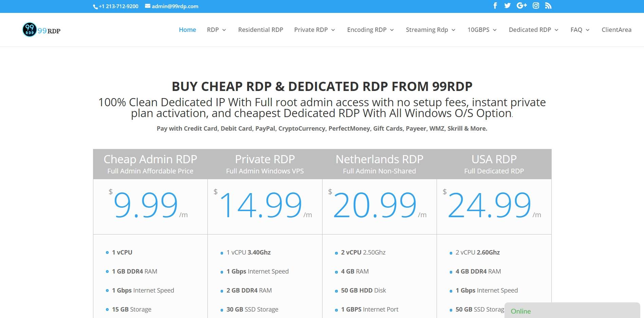Click '4 GB DDR4 RAM' in USA plan
This screenshot has height=318, width=644.
point(478,271)
